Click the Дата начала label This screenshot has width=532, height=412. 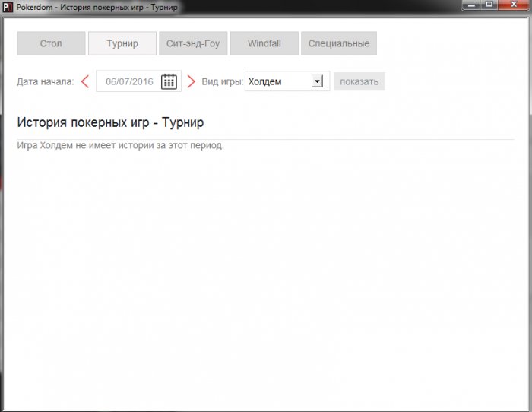coord(45,82)
